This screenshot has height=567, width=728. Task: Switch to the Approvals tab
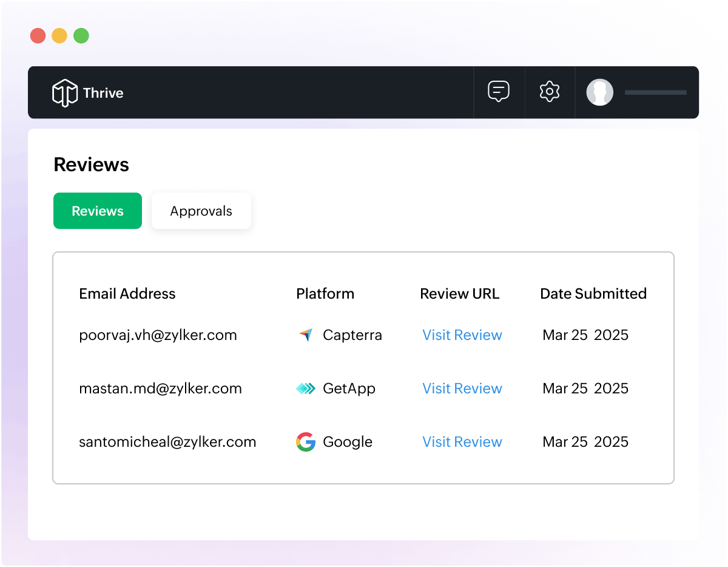(201, 211)
